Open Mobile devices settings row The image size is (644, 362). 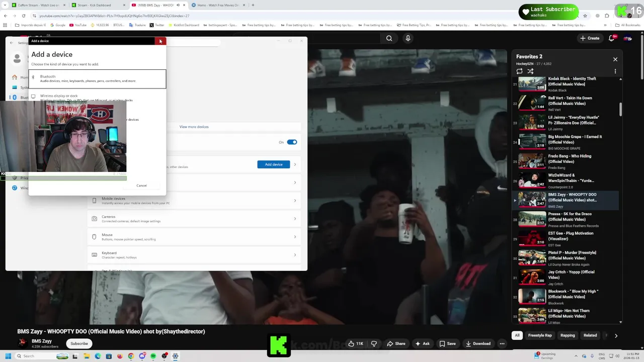pos(194,201)
